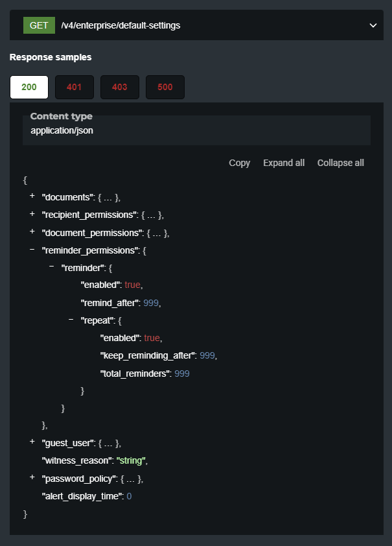
Task: Collapse the "repeat" object node
Action: pos(71,320)
